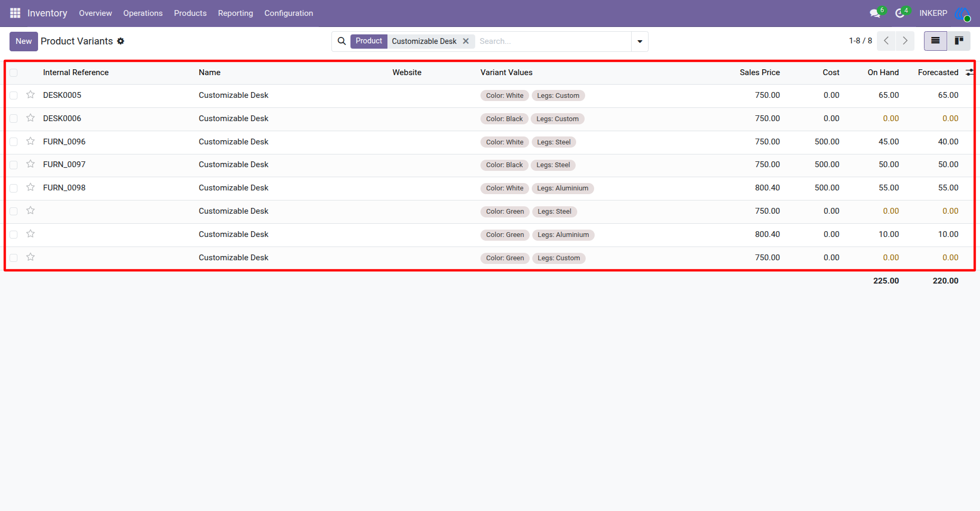Check the DESK0005 row checkbox
The height and width of the screenshot is (511, 980).
pos(14,96)
